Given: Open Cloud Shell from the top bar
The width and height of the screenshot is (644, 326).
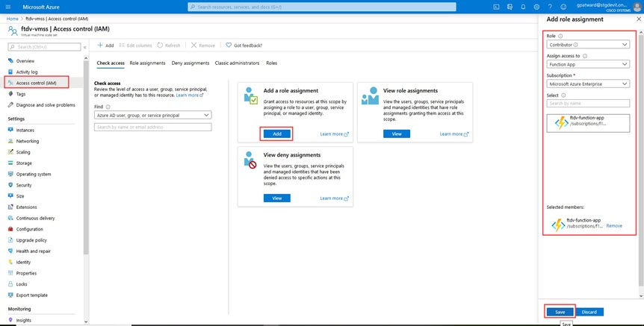Looking at the screenshot, I should tap(496, 7).
